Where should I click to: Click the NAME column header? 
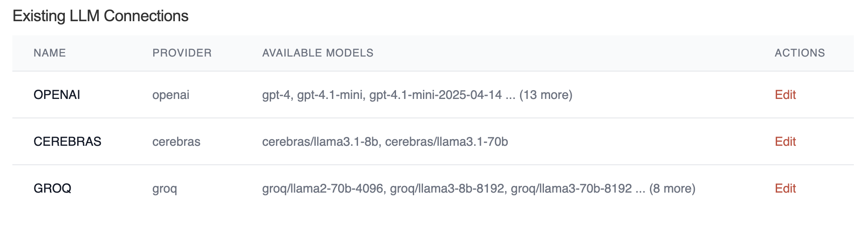(49, 53)
